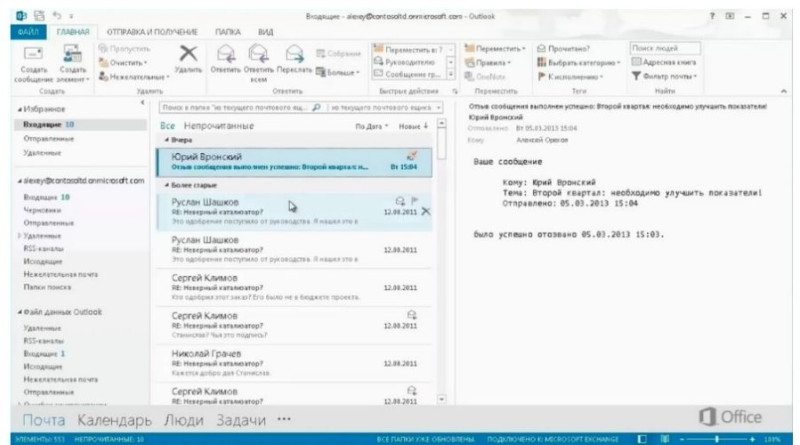Open the Правила rules dropdown

coord(488,63)
